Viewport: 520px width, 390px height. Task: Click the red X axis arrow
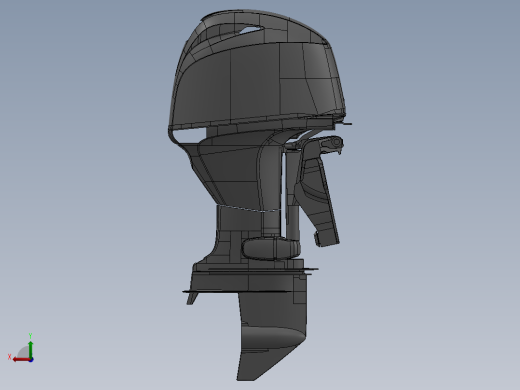21,360
